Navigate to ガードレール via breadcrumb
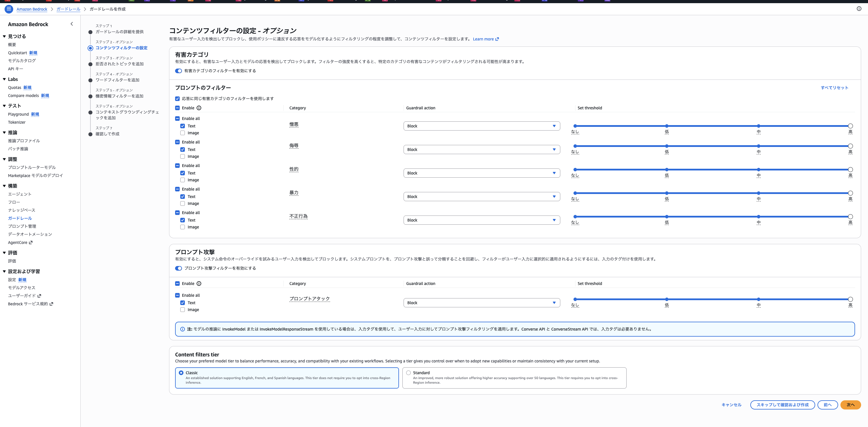This screenshot has height=427, width=868. click(68, 9)
